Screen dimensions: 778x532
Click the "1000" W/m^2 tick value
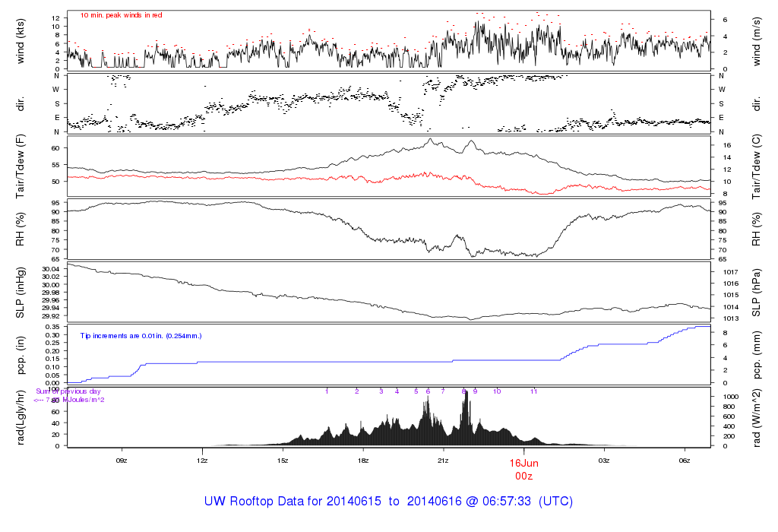[x=730, y=397]
